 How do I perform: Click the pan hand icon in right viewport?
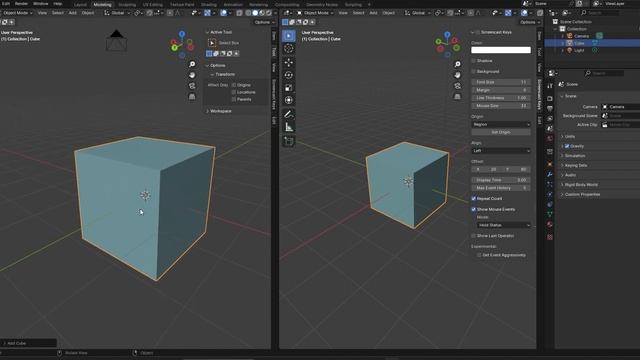[x=458, y=75]
